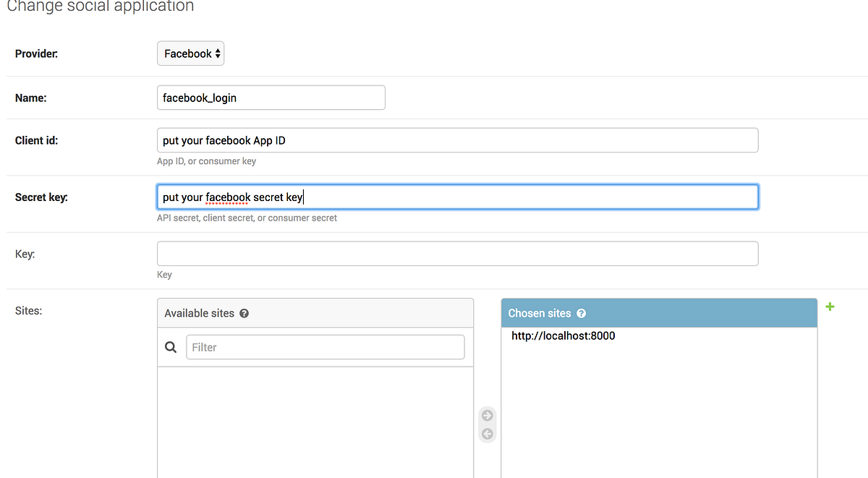The image size is (868, 478).
Task: Click the Chosen sites header bar
Action: pyautogui.click(x=658, y=312)
